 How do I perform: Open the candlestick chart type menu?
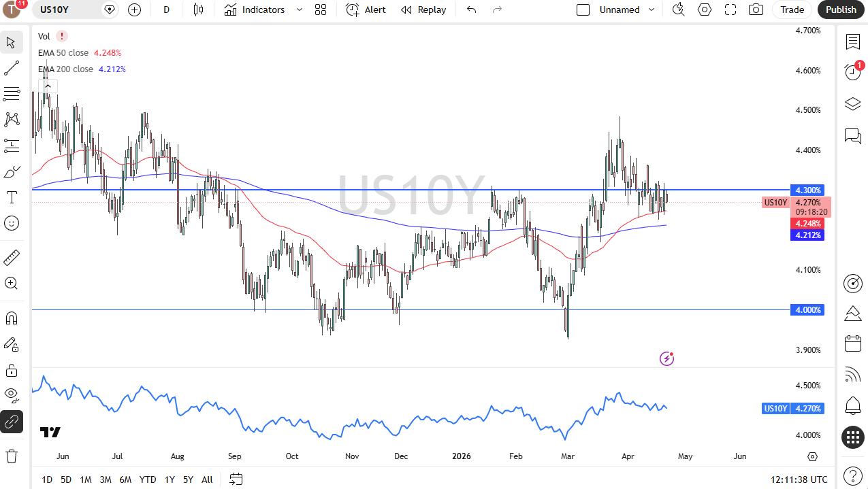(198, 10)
